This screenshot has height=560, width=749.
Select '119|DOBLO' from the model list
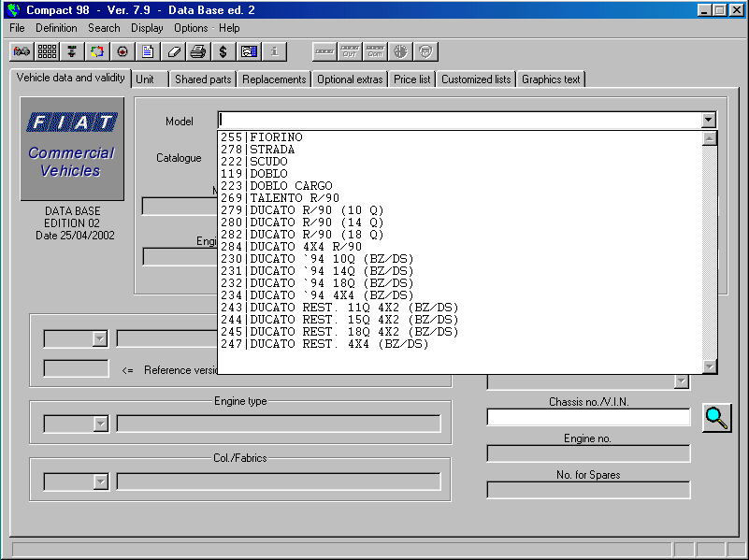point(460,174)
